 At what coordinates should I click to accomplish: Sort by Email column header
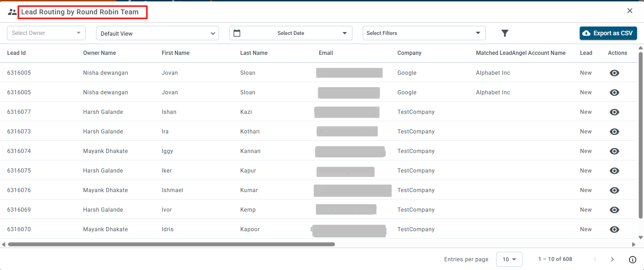(x=326, y=53)
